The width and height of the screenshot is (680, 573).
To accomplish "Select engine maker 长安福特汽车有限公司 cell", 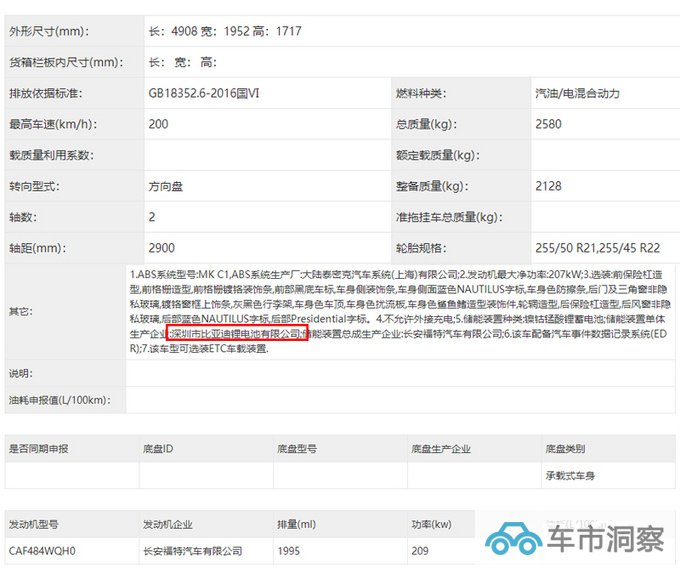I will (x=193, y=551).
